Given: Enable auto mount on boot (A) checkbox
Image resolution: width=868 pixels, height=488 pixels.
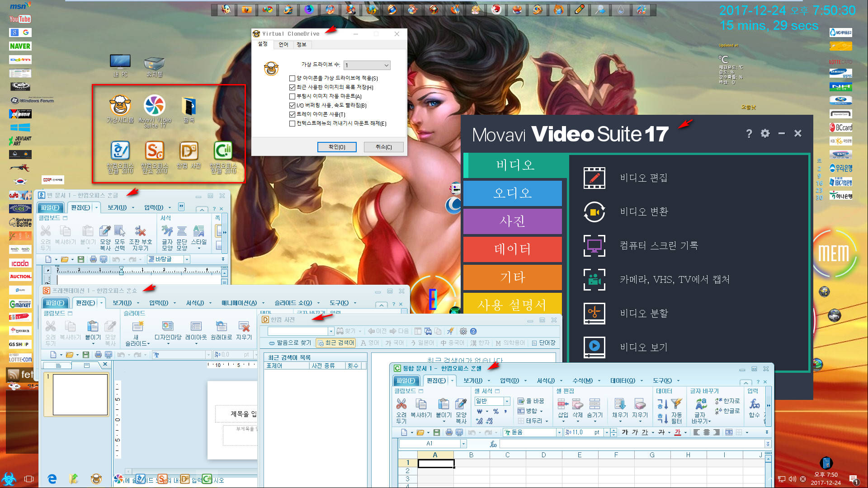Looking at the screenshot, I should coord(292,96).
